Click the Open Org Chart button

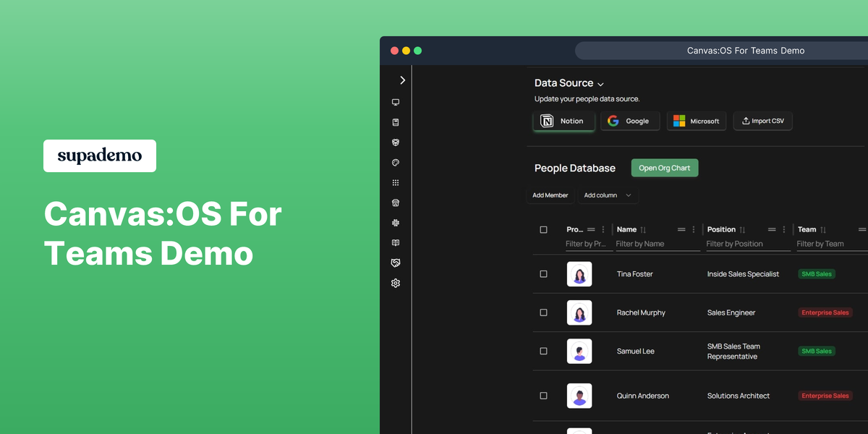tap(665, 168)
